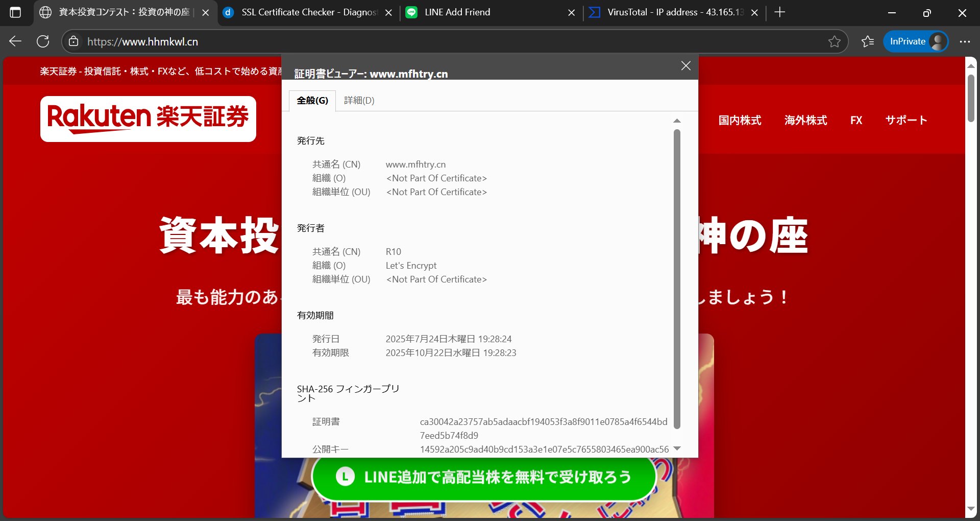
Task: Click the public key fingerprint starting 14592a20
Action: click(x=544, y=449)
